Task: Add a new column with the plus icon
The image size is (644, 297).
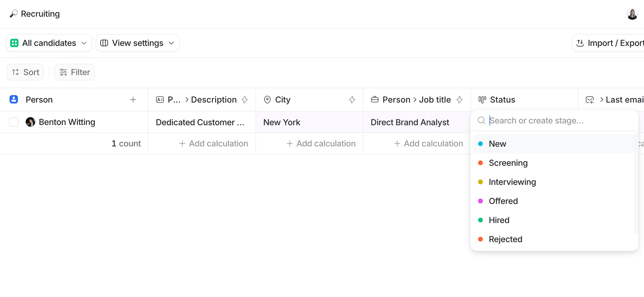Action: click(x=133, y=100)
